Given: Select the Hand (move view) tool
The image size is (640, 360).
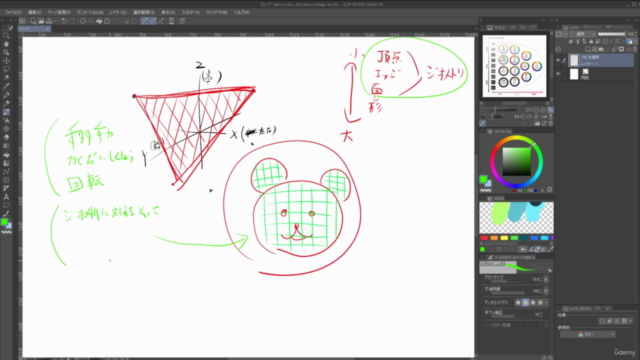Looking at the screenshot, I should [x=6, y=44].
